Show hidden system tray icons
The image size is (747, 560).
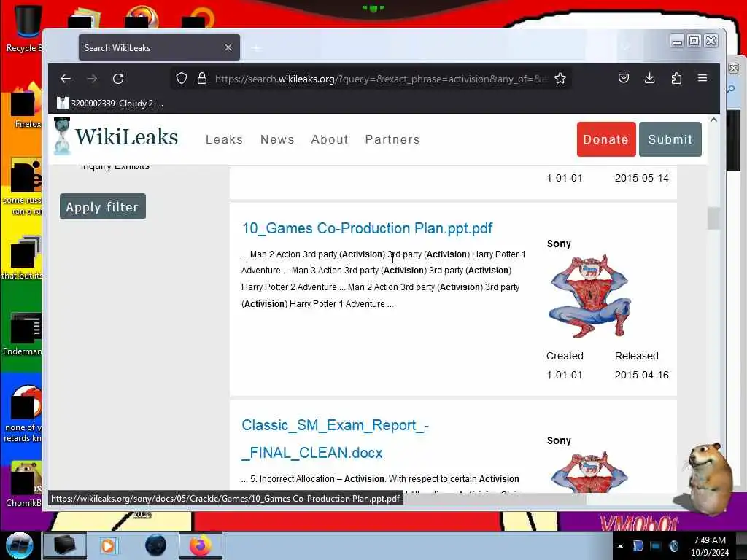pyautogui.click(x=620, y=546)
